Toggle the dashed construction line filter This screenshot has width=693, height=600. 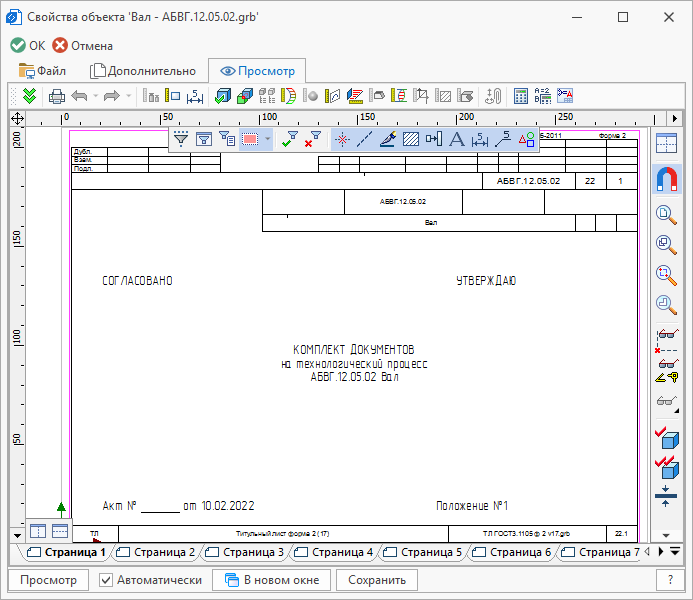(x=365, y=139)
